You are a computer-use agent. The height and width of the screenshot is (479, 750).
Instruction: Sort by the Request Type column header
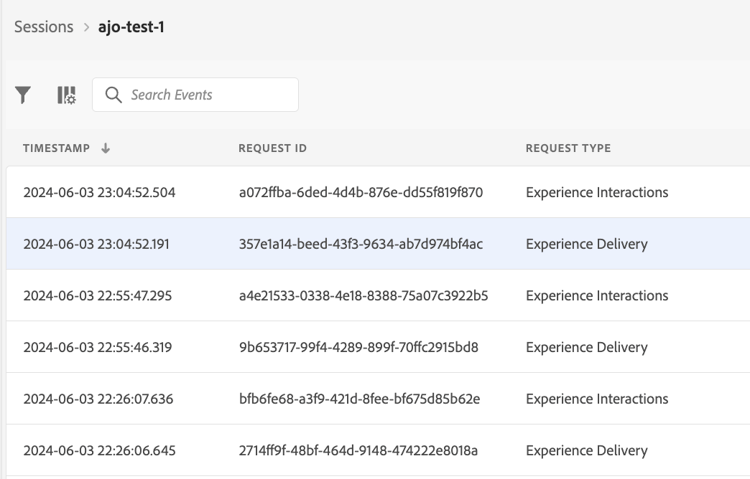tap(568, 148)
